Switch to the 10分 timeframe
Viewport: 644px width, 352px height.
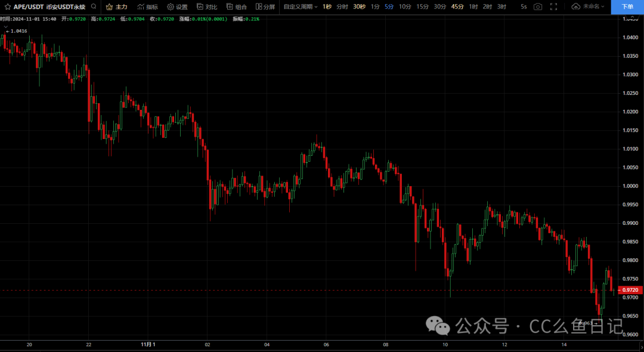[405, 7]
